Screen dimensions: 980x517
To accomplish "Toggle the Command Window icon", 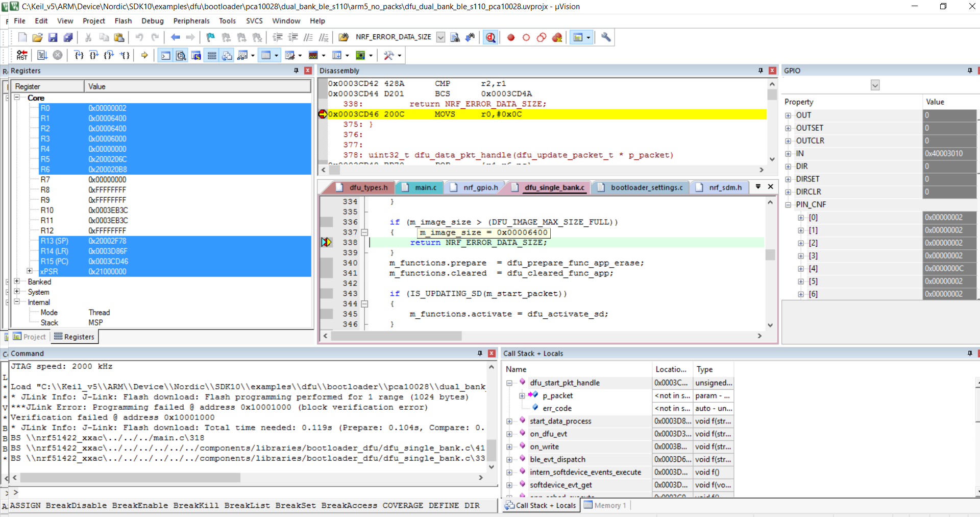I will click(166, 55).
